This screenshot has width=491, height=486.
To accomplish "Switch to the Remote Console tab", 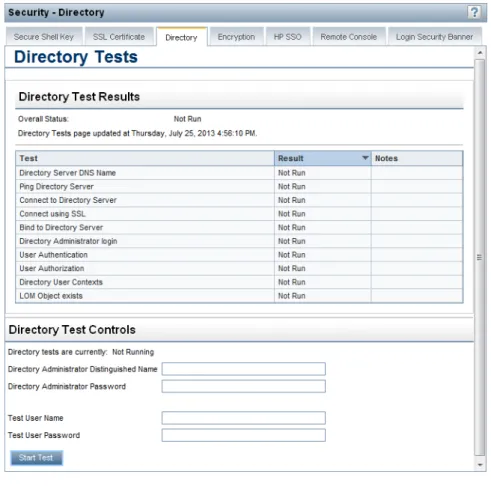I will (x=349, y=37).
